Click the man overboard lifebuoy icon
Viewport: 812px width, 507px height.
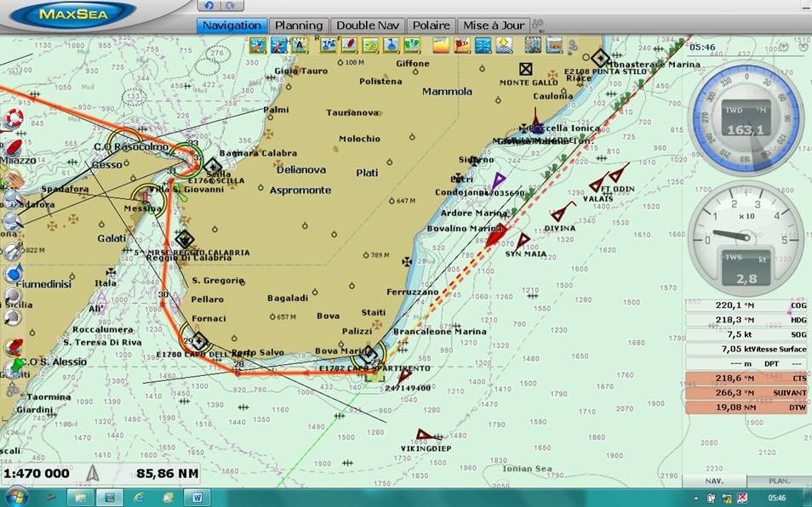12,118
